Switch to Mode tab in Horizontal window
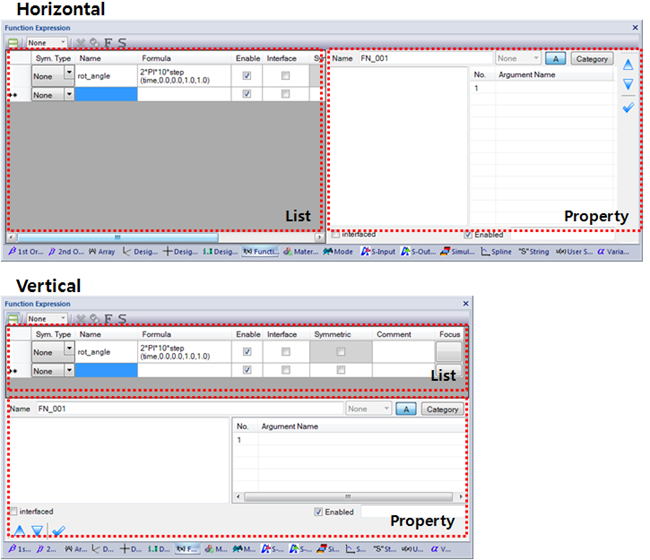 point(338,251)
